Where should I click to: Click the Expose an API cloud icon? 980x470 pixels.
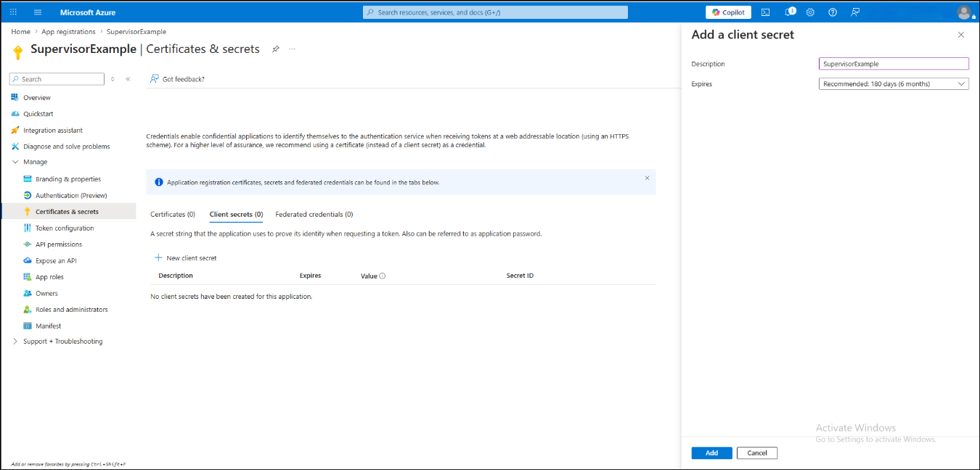coord(28,260)
